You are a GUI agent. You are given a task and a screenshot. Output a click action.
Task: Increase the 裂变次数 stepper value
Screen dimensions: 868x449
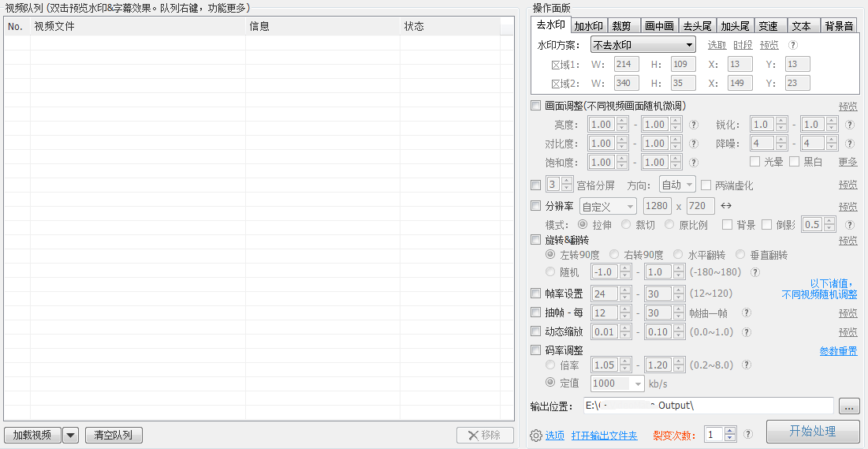(729, 431)
